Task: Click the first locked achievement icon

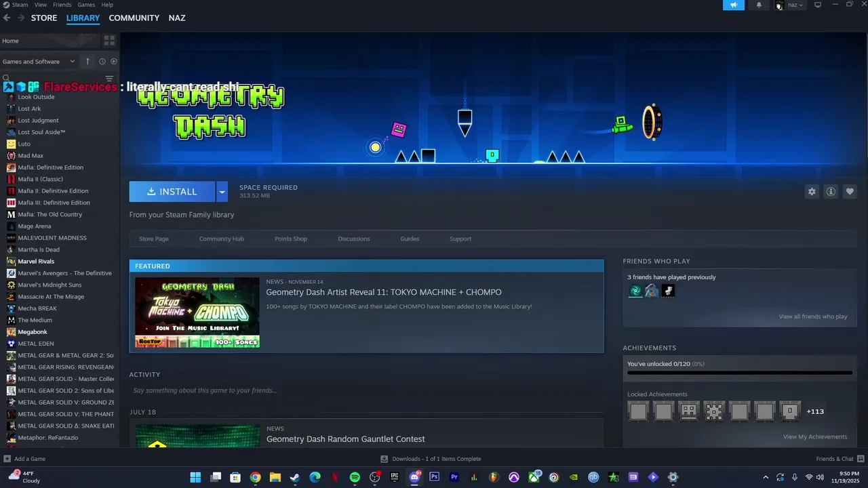Action: (x=638, y=411)
